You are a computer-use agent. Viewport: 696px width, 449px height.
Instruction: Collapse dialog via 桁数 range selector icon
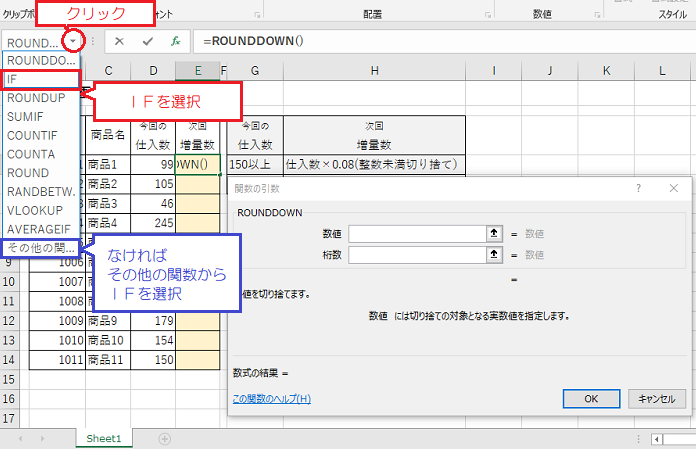pos(494,255)
